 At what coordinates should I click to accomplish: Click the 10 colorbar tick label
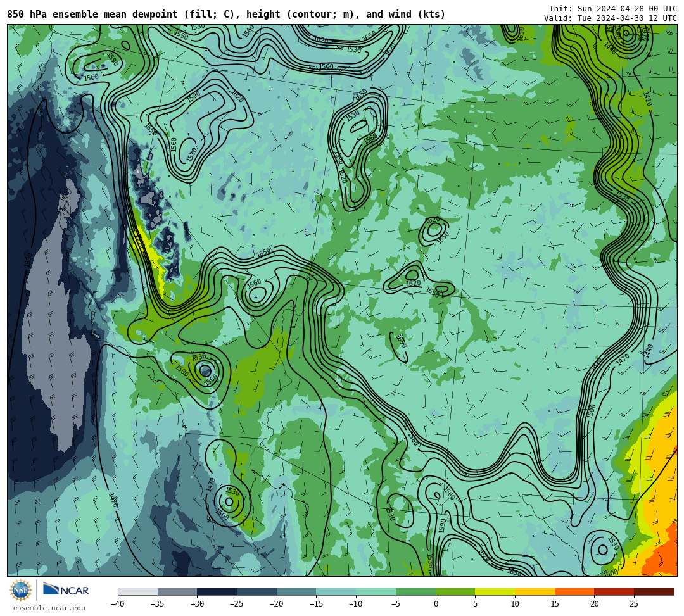tap(515, 604)
